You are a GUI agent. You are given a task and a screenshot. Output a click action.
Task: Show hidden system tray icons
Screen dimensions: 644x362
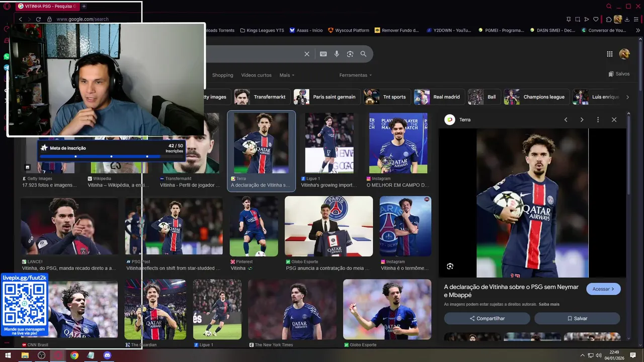[x=583, y=355]
